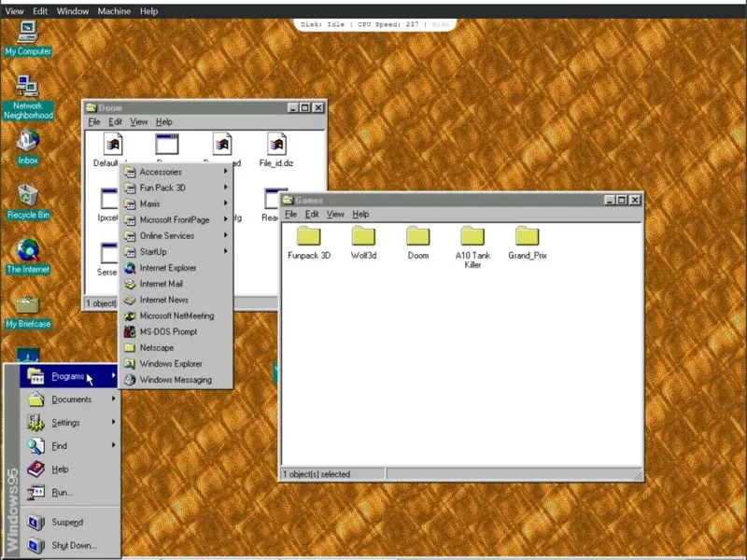Expand Maxis submenu
The height and width of the screenshot is (560, 747).
point(176,203)
